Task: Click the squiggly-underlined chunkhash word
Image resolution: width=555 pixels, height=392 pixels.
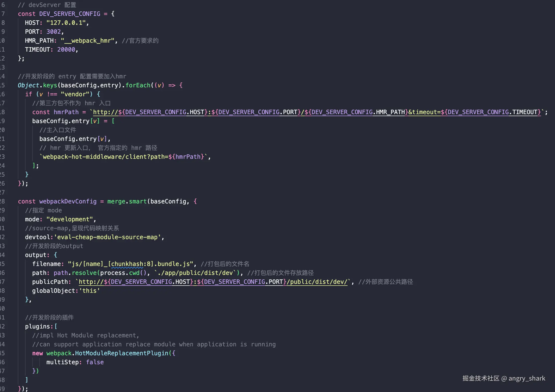Action: (127, 264)
